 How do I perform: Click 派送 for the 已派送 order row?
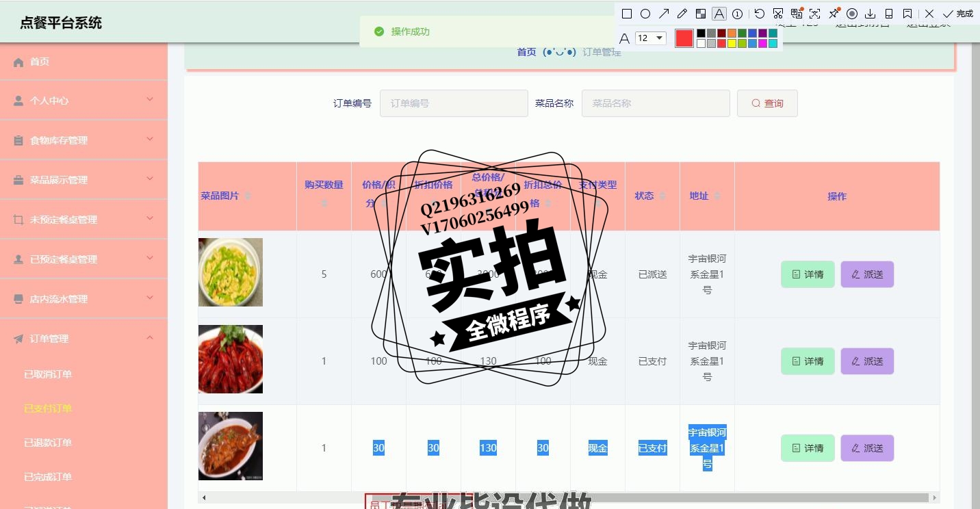click(867, 274)
